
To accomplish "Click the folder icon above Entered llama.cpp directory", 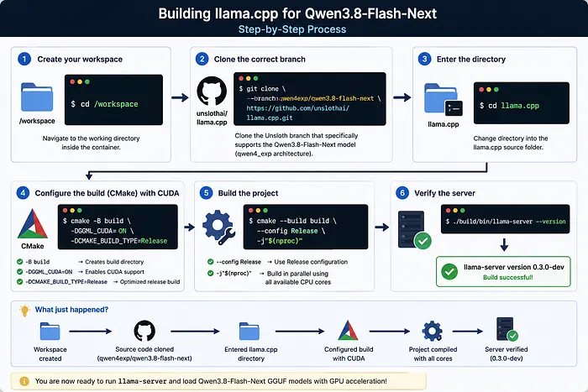I will [249, 332].
